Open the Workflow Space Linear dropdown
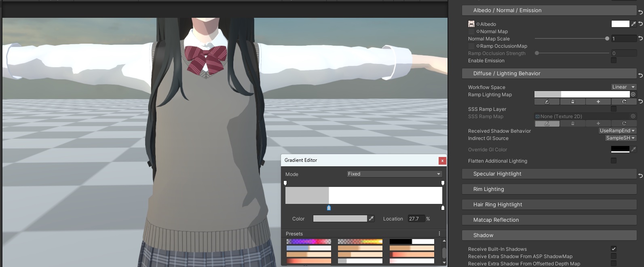Viewport: 644px width, 267px height. click(x=623, y=87)
